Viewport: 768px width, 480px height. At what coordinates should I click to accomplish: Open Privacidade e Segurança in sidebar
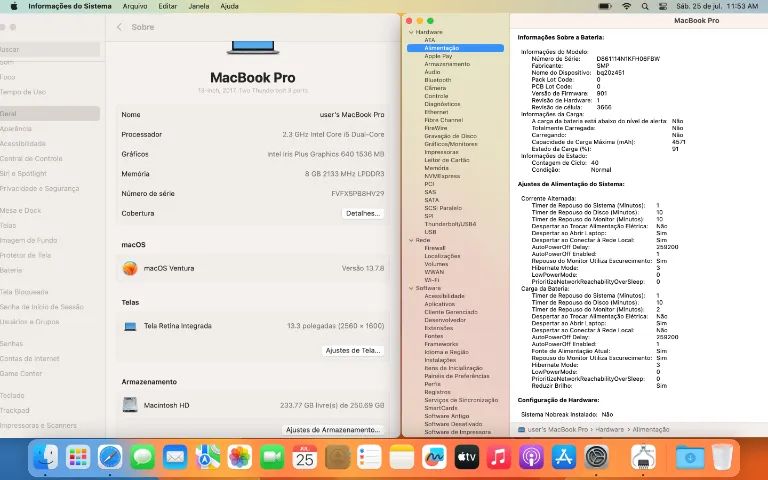[39, 189]
